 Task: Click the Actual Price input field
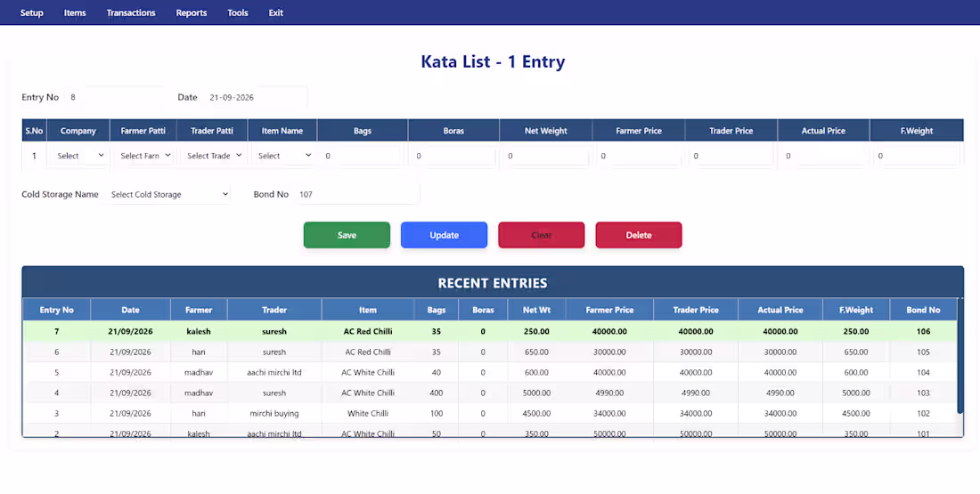[x=823, y=156]
